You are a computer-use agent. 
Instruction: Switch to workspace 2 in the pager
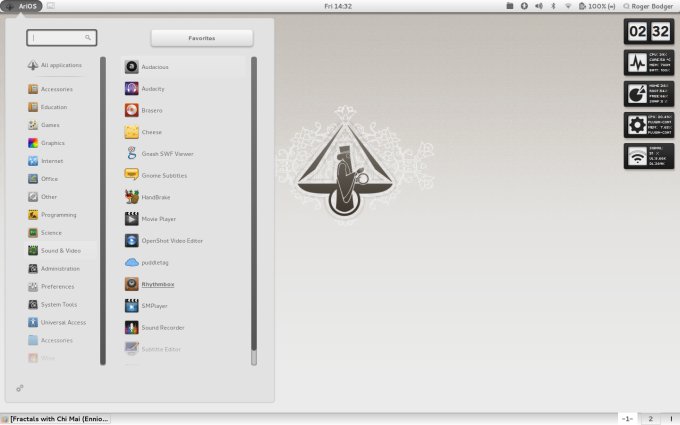(649, 418)
